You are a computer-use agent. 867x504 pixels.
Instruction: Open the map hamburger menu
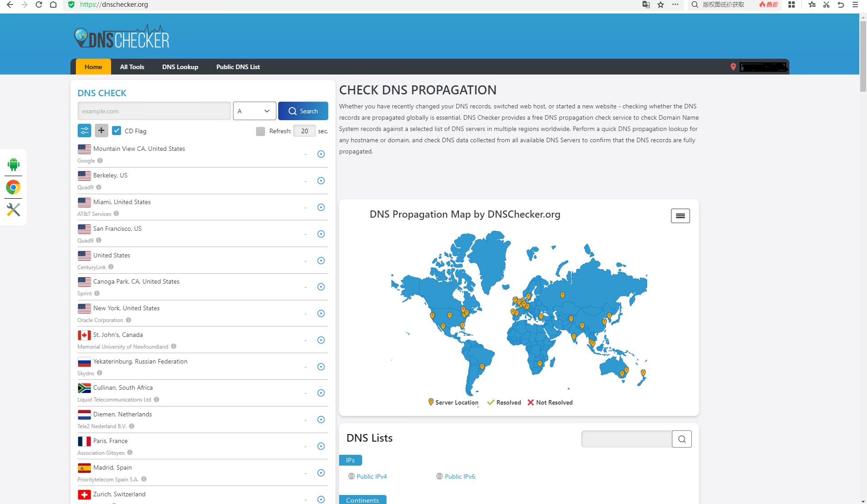click(681, 216)
